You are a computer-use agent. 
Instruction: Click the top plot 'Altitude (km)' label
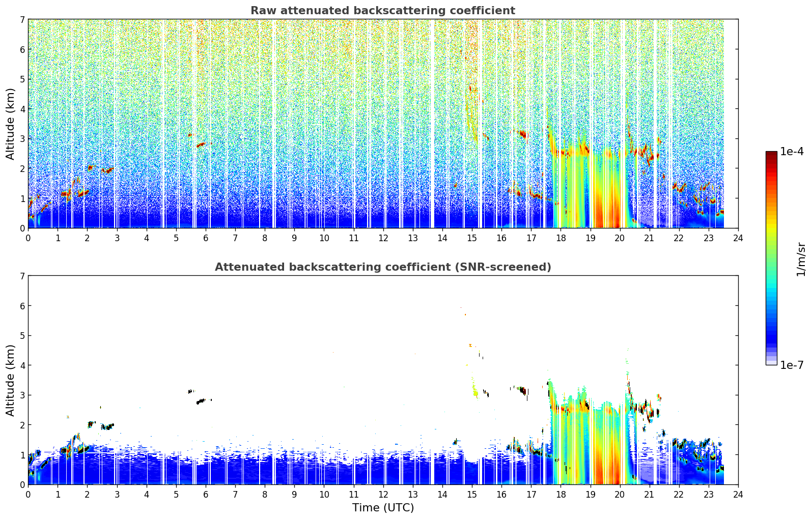point(11,124)
